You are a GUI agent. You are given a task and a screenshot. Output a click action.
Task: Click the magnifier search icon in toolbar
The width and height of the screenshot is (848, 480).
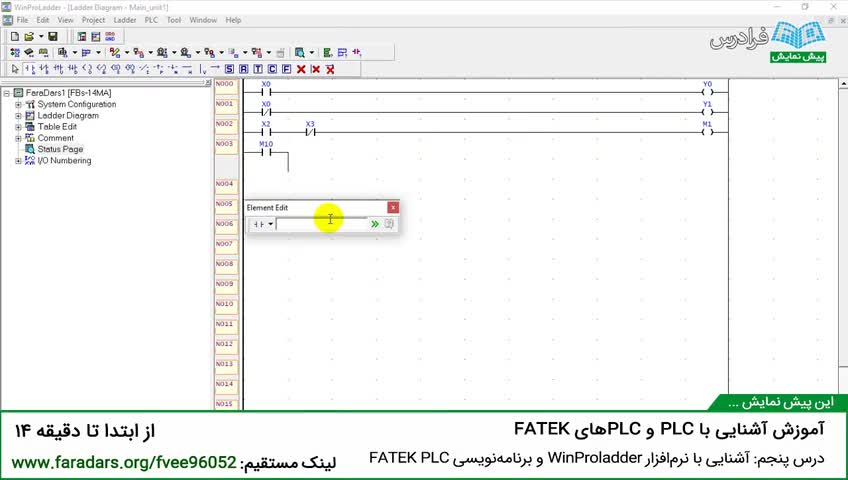click(x=300, y=52)
